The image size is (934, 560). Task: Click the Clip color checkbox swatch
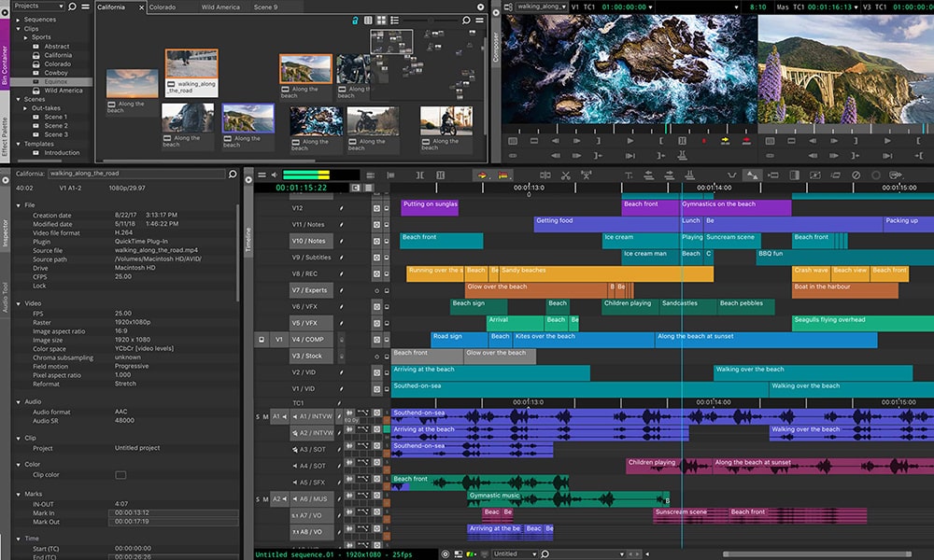coord(120,475)
